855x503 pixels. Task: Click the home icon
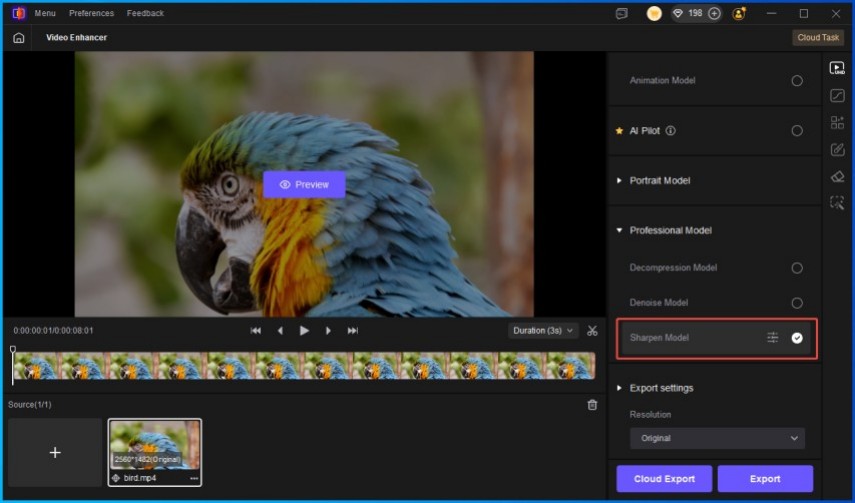pos(19,38)
